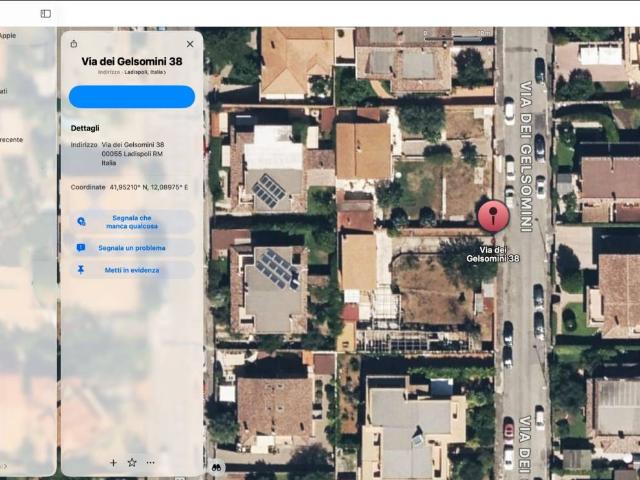Screen dimensions: 640x480
Task: Select the red map pin marker
Action: pyautogui.click(x=493, y=216)
